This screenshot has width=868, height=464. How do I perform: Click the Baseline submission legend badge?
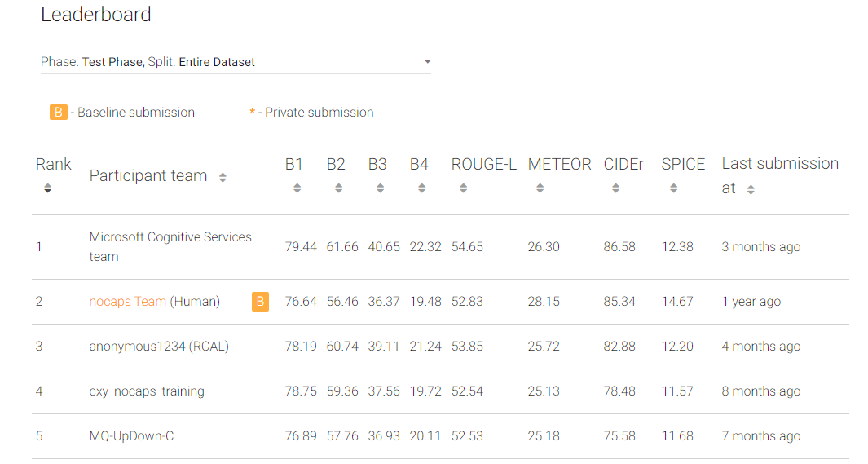(x=58, y=112)
